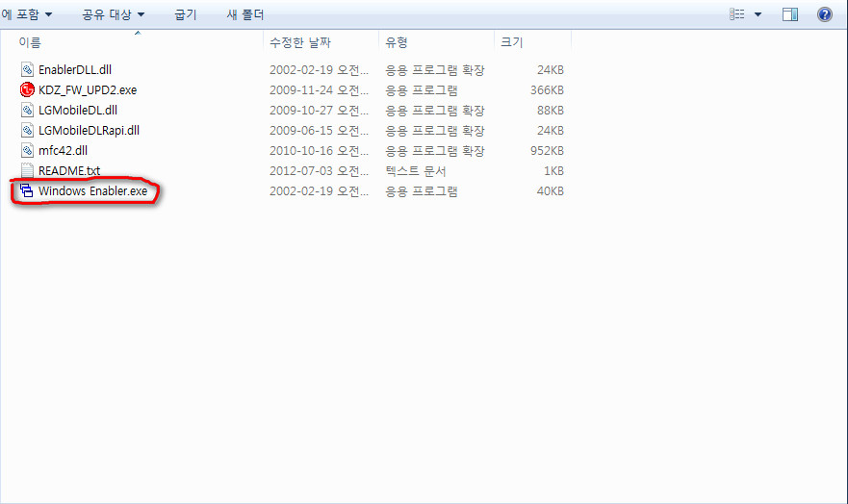This screenshot has width=848, height=504.
Task: Expand the 포함 library dropdown
Action: point(27,15)
